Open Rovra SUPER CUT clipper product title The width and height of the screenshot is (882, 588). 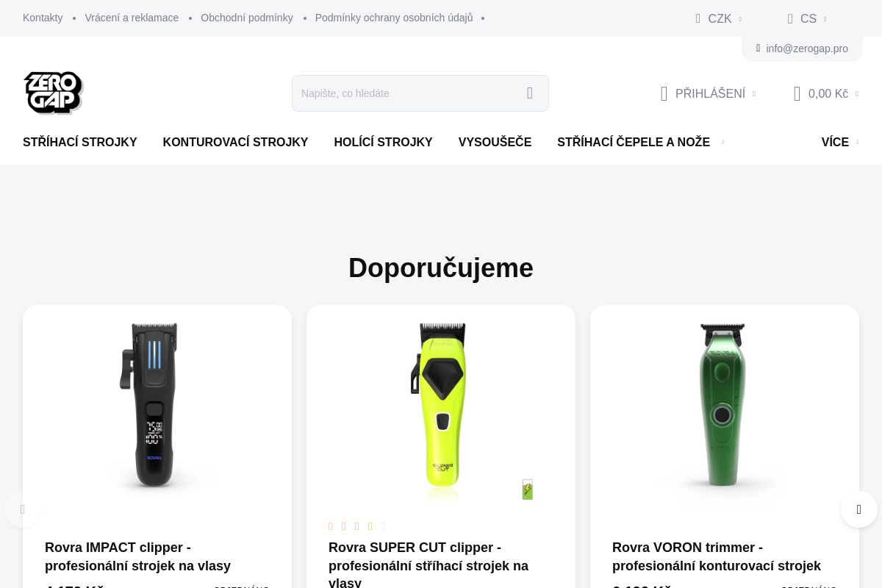tap(429, 565)
